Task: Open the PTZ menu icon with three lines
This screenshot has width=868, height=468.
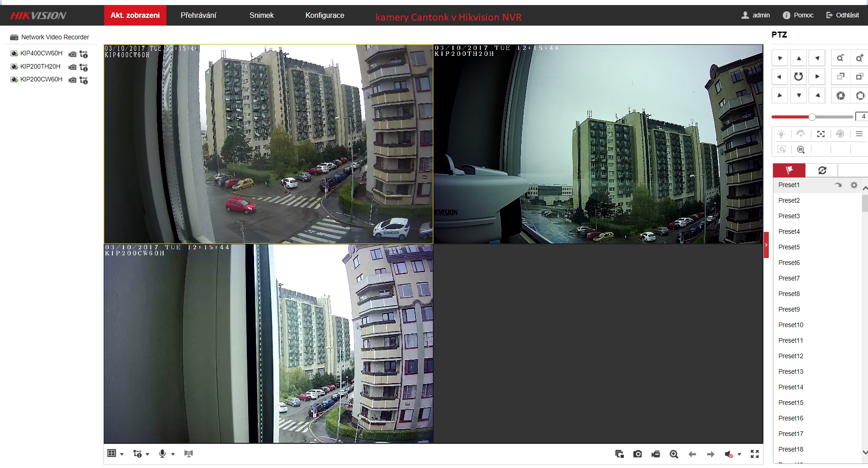Action: (859, 134)
